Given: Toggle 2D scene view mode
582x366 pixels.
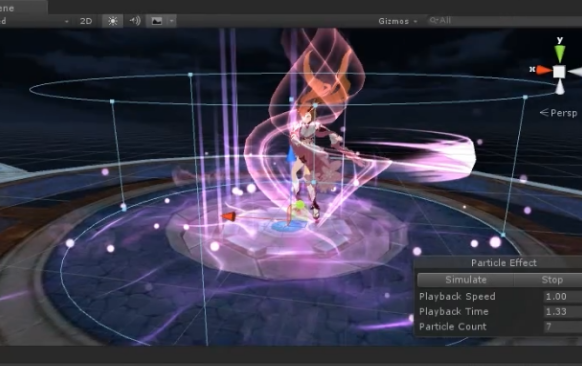Looking at the screenshot, I should 86,21.
